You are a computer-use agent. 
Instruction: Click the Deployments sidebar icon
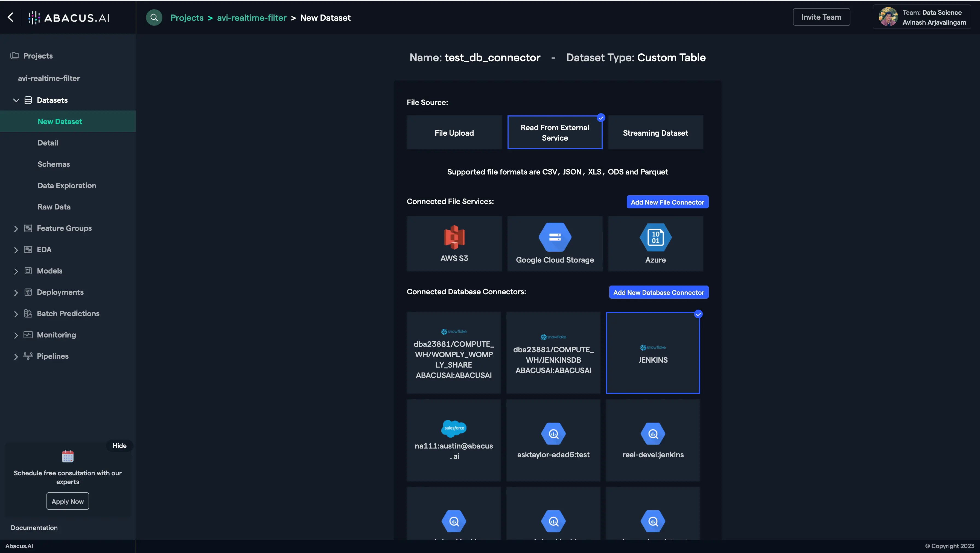pos(28,292)
